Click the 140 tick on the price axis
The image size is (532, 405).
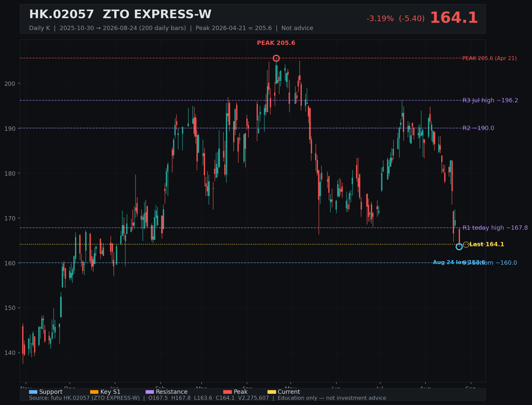[10, 353]
